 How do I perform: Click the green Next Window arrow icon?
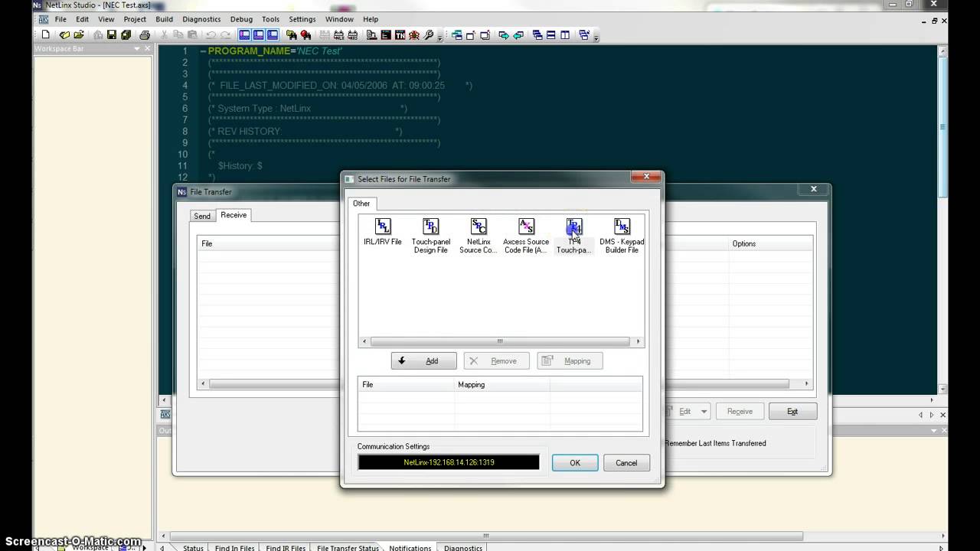(x=503, y=34)
